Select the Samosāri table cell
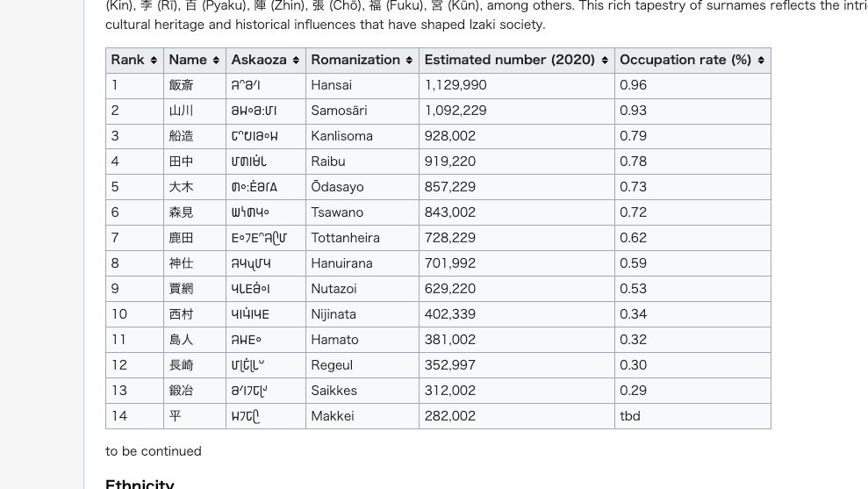This screenshot has width=868, height=489. pos(362,111)
